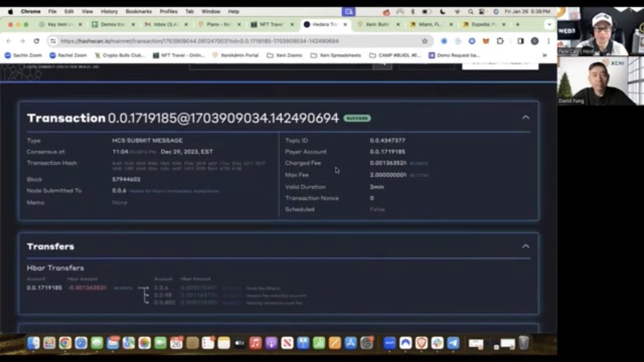Open Crypto Bulls Club bookmark
Screen dimensions: 644x362
click(120, 55)
